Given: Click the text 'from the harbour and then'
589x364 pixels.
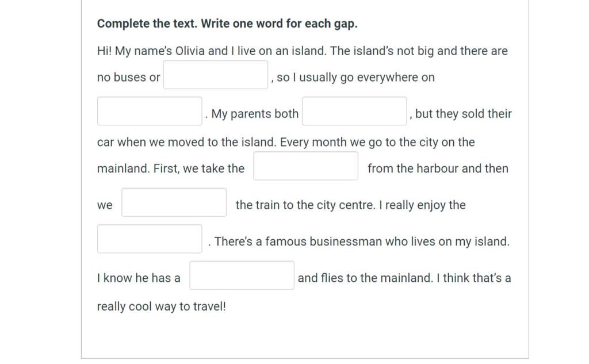Looking at the screenshot, I should coord(438,168).
